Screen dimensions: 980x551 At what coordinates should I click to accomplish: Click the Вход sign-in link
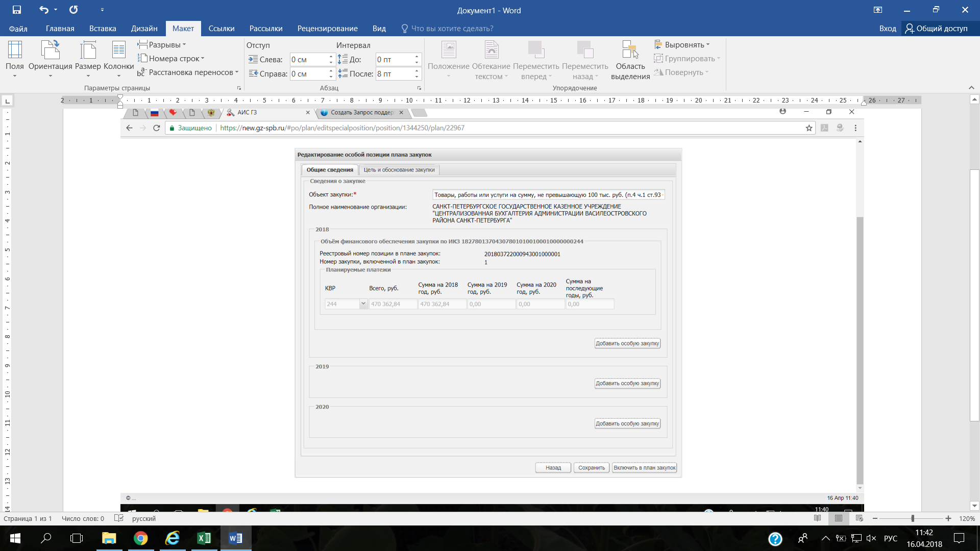(888, 29)
